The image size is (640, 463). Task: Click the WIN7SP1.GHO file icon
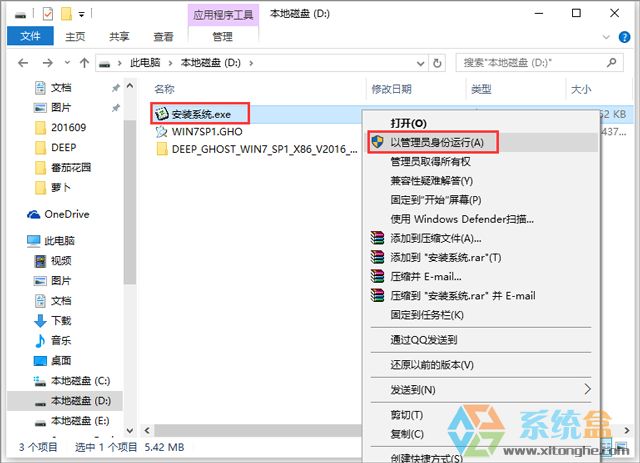click(x=162, y=130)
